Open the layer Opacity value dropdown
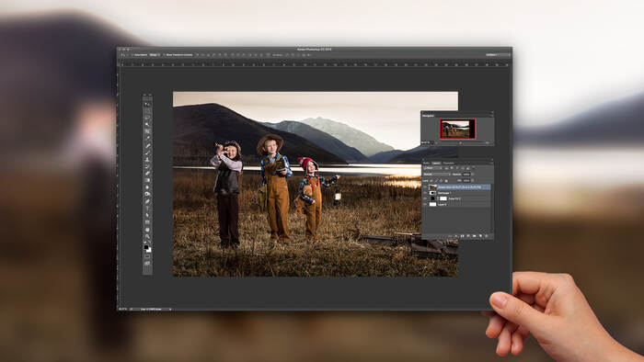The height and width of the screenshot is (362, 644). point(472,175)
